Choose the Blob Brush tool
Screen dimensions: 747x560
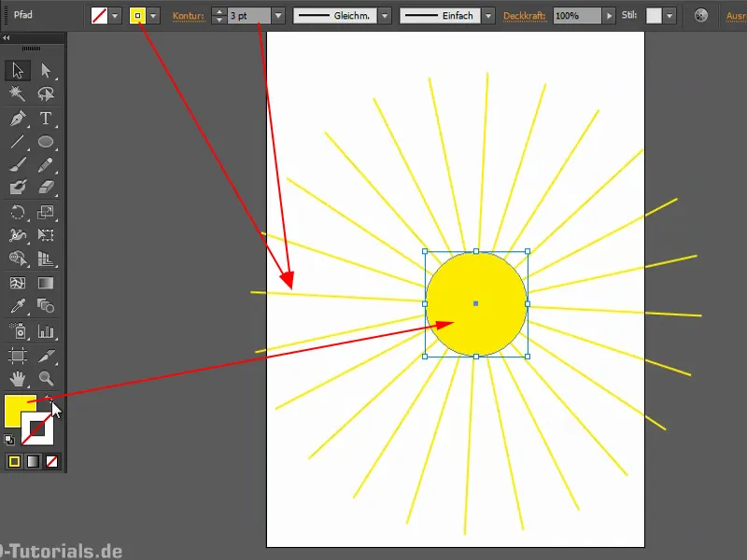point(18,188)
